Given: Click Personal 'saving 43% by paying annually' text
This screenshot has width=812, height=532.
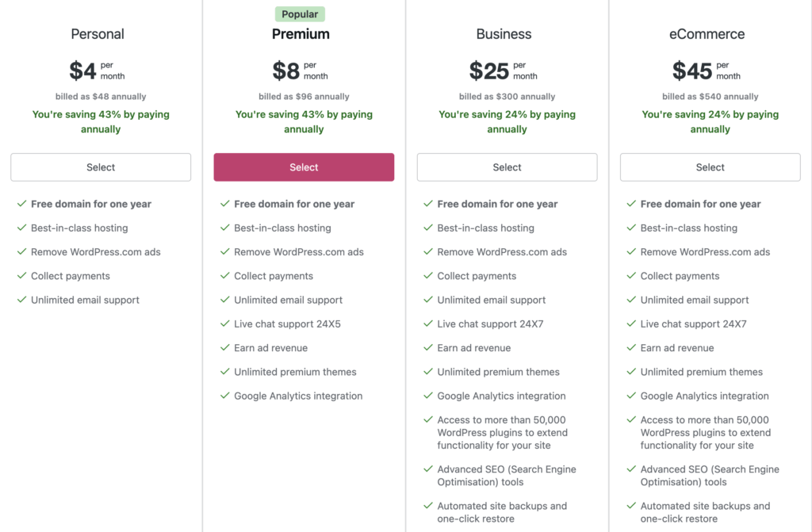Looking at the screenshot, I should [101, 121].
